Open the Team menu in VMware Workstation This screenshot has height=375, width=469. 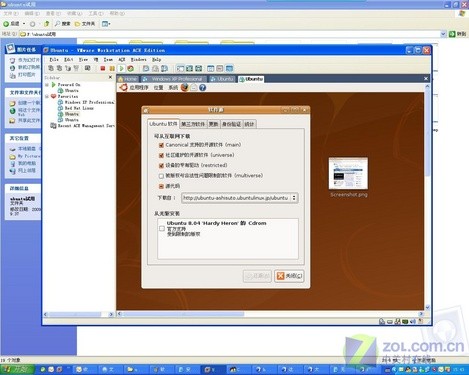(x=108, y=59)
